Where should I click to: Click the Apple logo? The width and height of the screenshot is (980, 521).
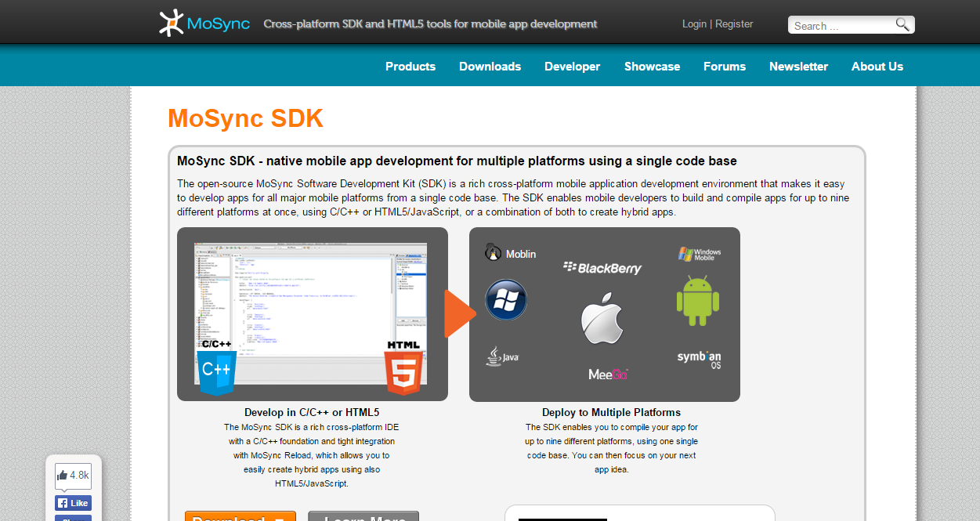coord(602,319)
